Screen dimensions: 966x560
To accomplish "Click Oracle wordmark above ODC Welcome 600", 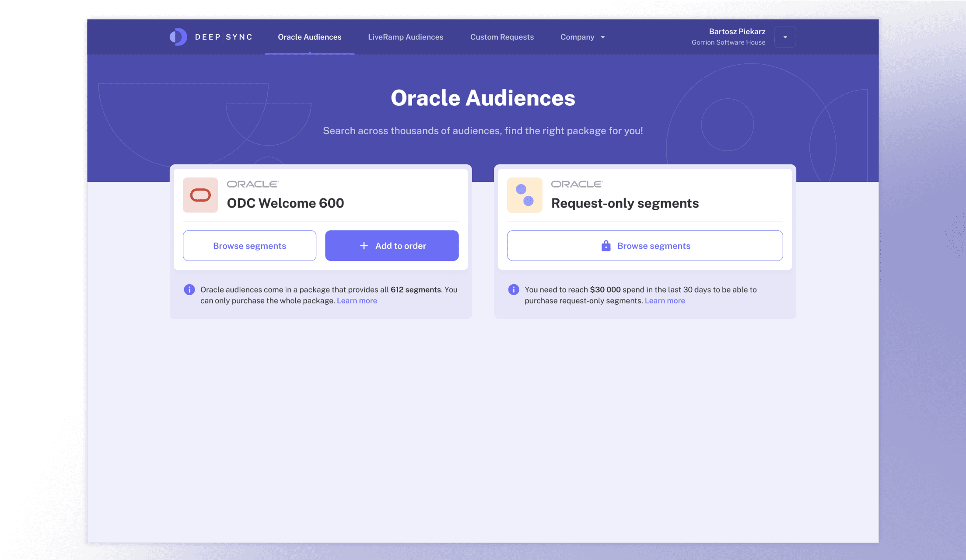I will [x=253, y=184].
